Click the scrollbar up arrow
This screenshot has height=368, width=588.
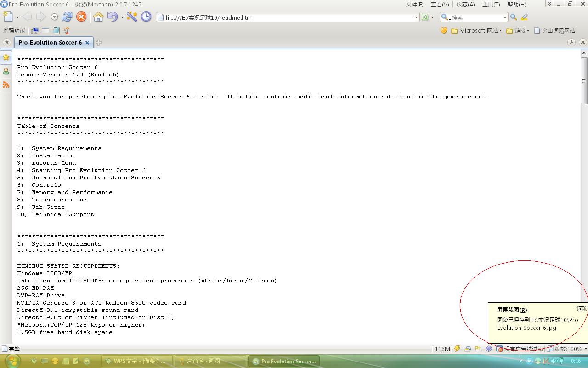(x=584, y=53)
